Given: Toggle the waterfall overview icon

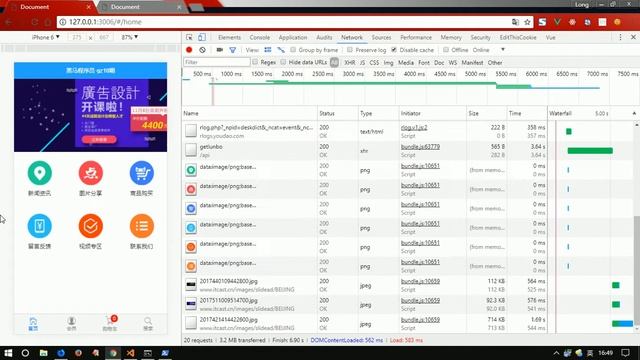Looking at the screenshot, I should pyautogui.click(x=281, y=50).
